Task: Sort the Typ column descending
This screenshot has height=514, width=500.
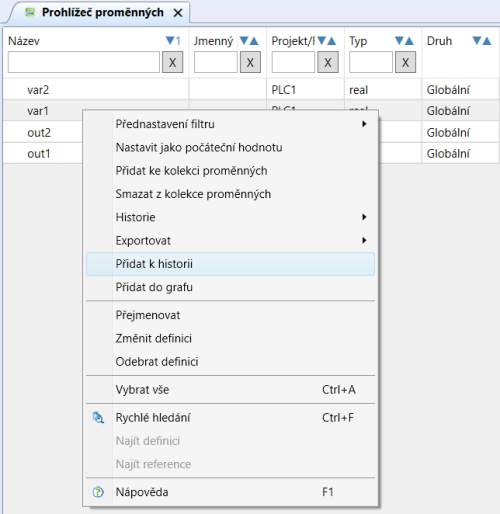Action: 399,41
